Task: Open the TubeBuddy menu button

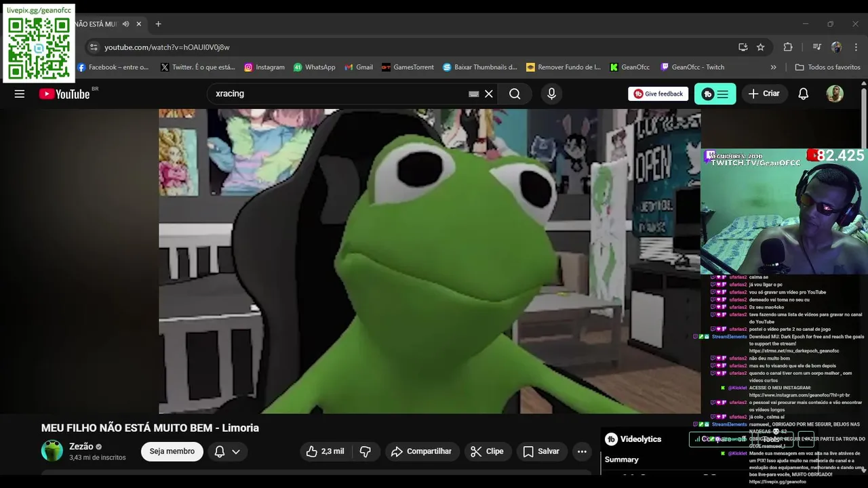Action: [715, 94]
